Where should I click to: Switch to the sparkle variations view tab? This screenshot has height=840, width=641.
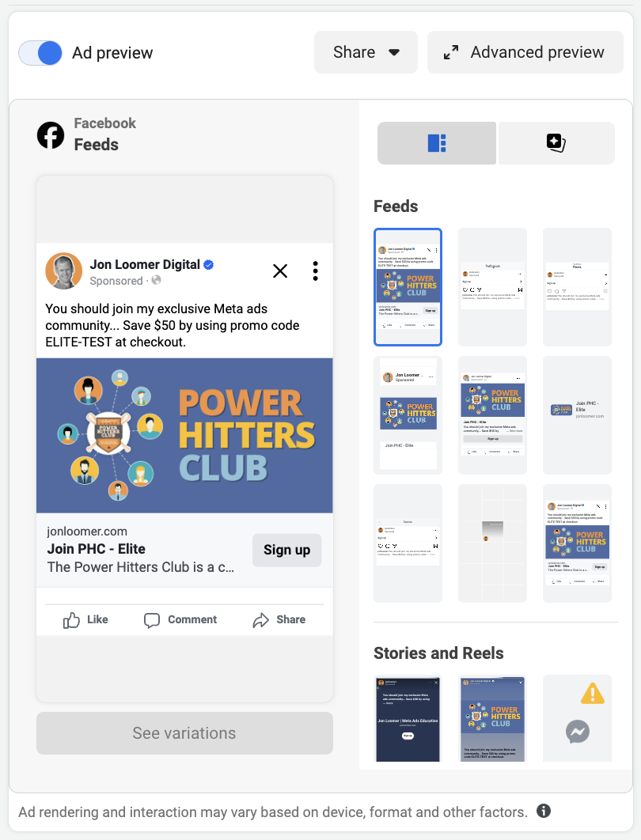pyautogui.click(x=556, y=143)
